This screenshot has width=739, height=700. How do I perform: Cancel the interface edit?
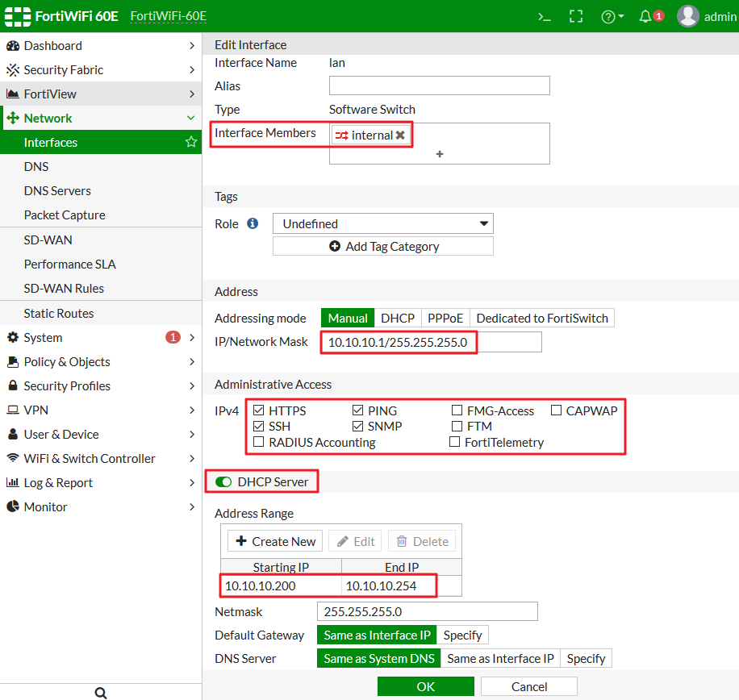click(528, 686)
